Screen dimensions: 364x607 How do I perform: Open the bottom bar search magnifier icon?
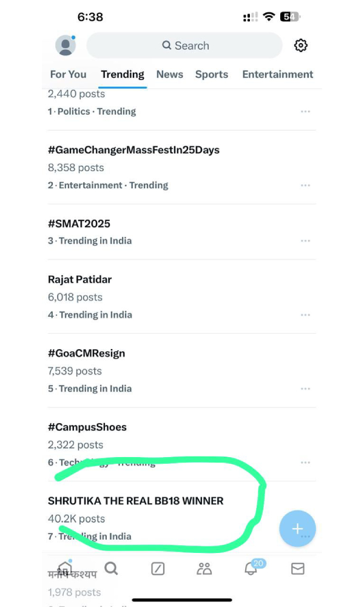[x=111, y=568]
